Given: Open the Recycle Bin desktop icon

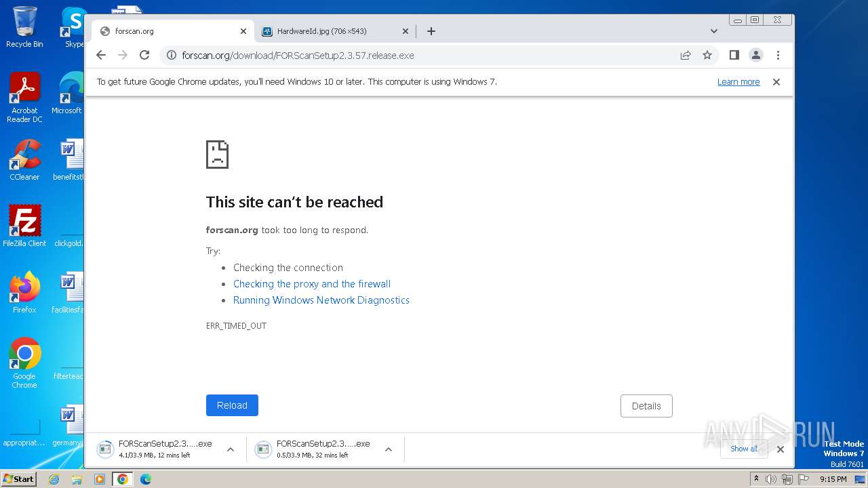Looking at the screenshot, I should 24,27.
